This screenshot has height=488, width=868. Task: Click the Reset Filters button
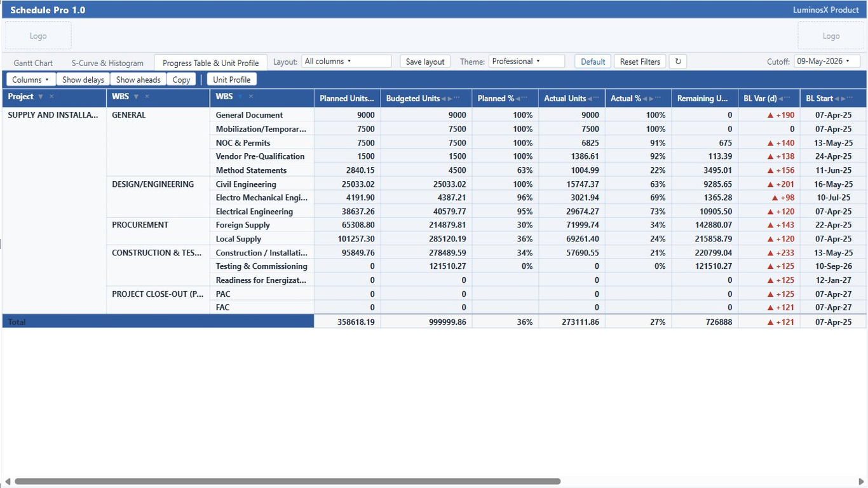click(640, 62)
